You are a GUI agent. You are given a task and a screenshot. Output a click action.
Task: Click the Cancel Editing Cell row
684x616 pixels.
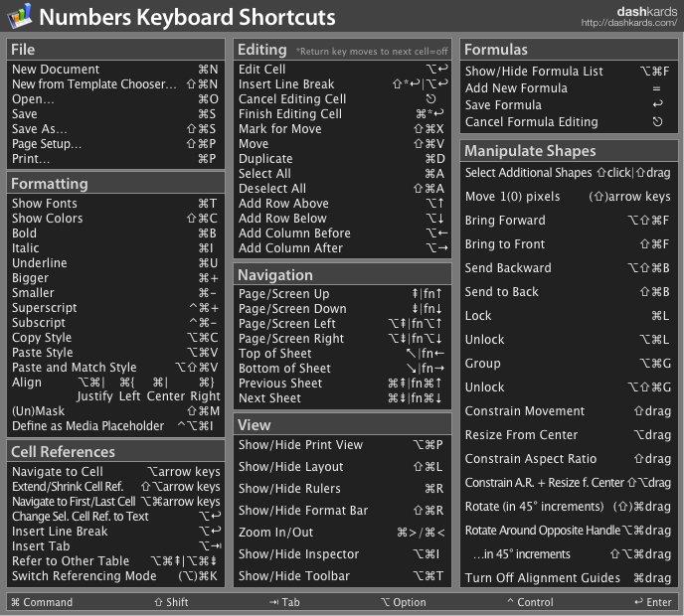click(342, 99)
